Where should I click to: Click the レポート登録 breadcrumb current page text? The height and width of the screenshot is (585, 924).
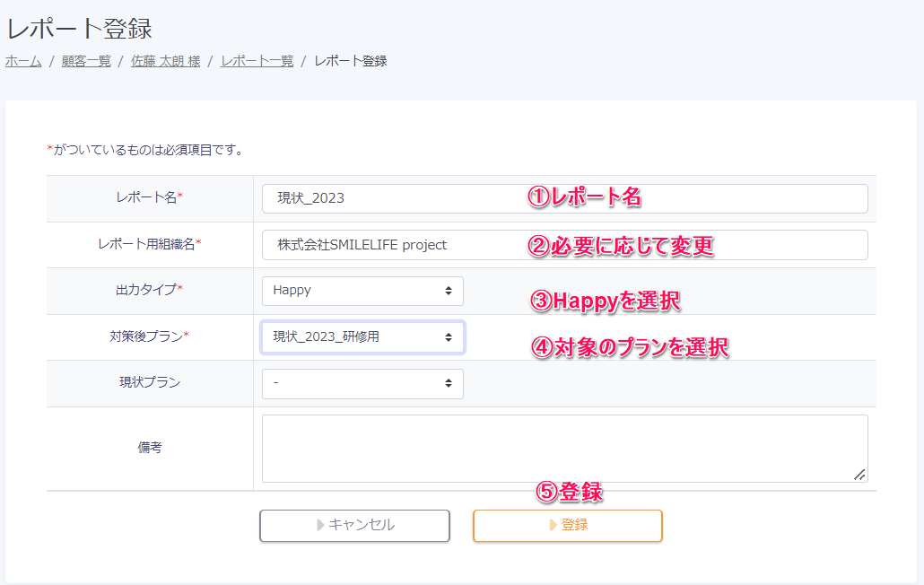(x=351, y=61)
